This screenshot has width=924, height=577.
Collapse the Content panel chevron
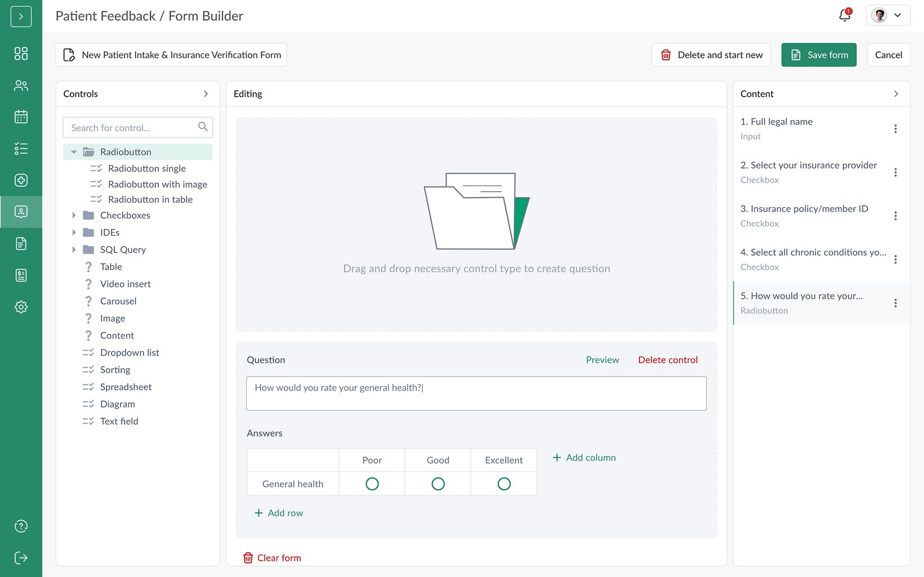[896, 94]
